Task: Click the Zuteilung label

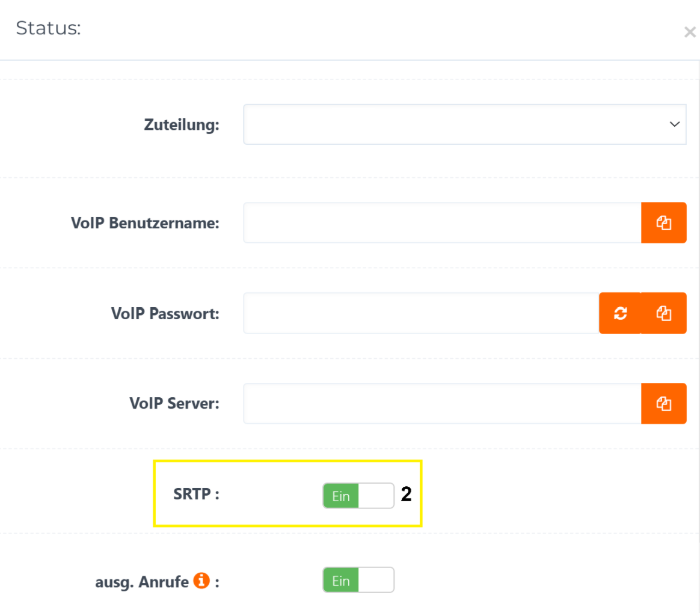Action: [x=182, y=124]
